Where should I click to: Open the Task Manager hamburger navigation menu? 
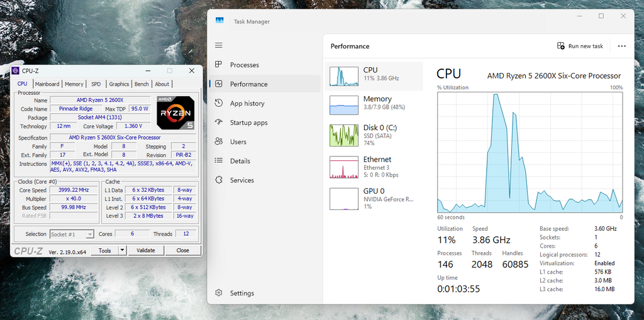[218, 46]
